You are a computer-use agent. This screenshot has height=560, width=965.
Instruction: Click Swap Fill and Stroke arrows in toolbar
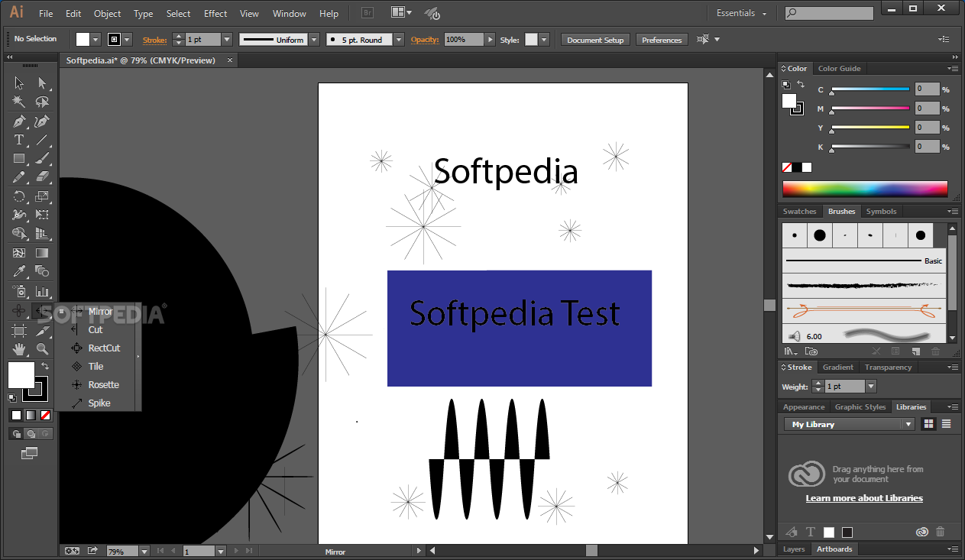point(45,367)
